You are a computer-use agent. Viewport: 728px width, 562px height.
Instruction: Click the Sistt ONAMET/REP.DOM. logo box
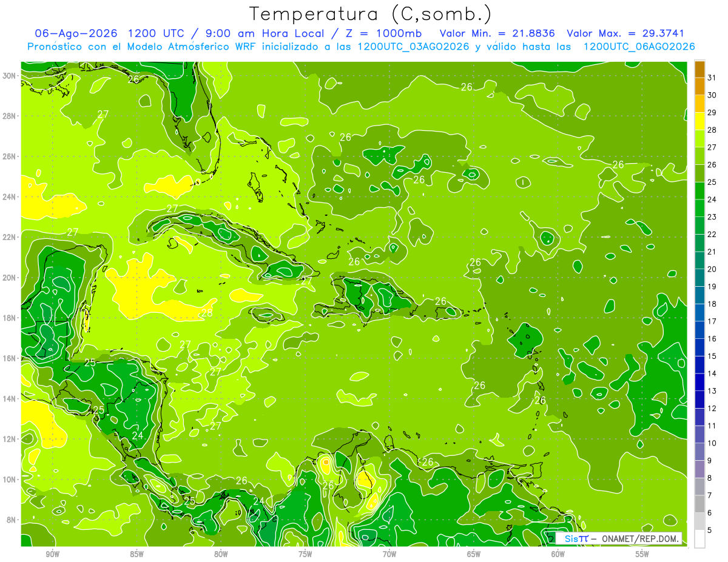click(x=619, y=538)
